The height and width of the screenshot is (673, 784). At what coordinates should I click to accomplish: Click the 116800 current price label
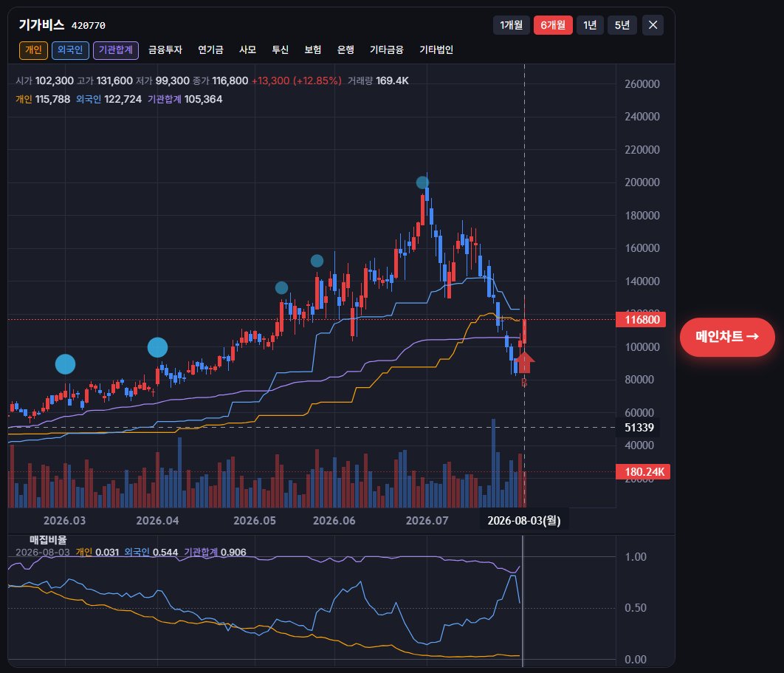(641, 320)
